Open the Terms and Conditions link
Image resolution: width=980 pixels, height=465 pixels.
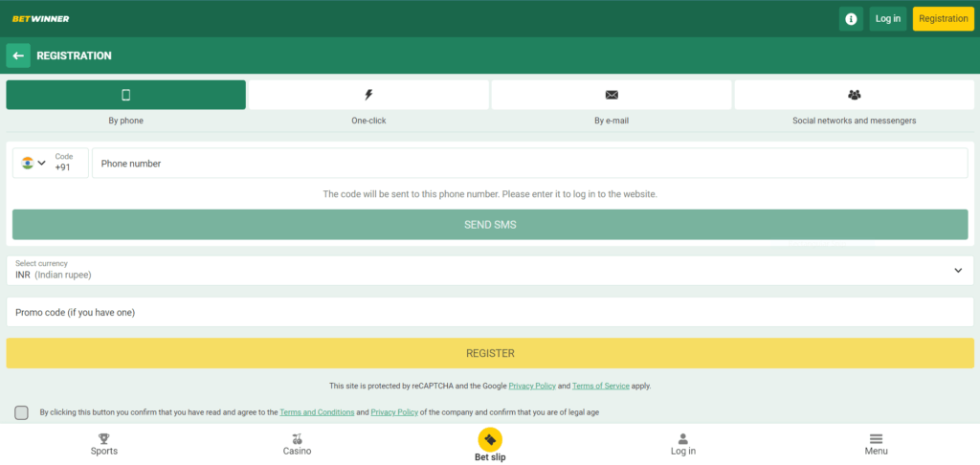317,412
